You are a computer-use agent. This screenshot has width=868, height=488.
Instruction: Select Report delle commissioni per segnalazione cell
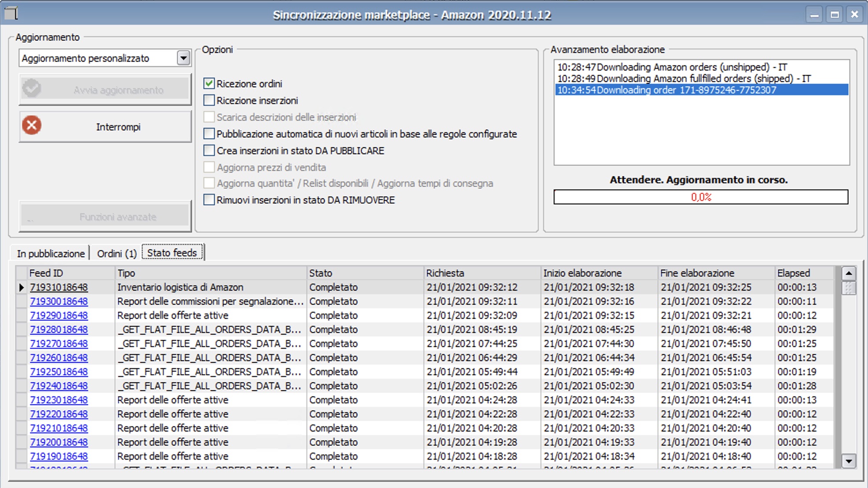coord(211,301)
